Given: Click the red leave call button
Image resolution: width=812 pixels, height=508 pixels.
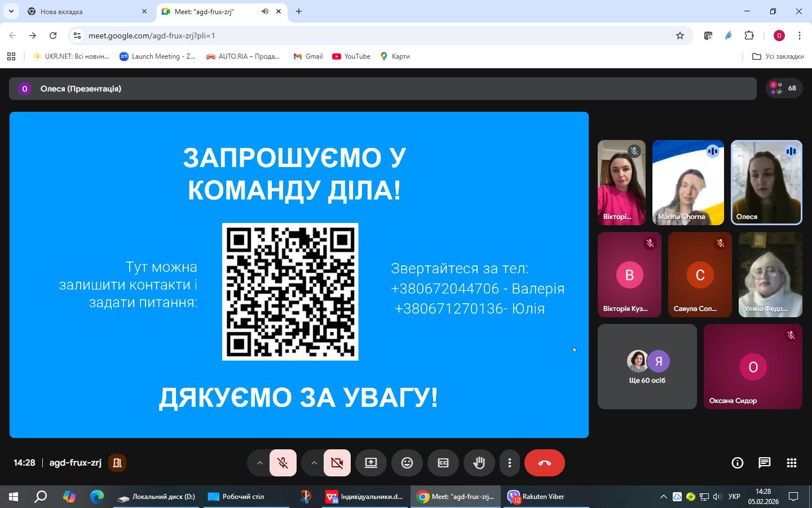Looking at the screenshot, I should click(544, 463).
